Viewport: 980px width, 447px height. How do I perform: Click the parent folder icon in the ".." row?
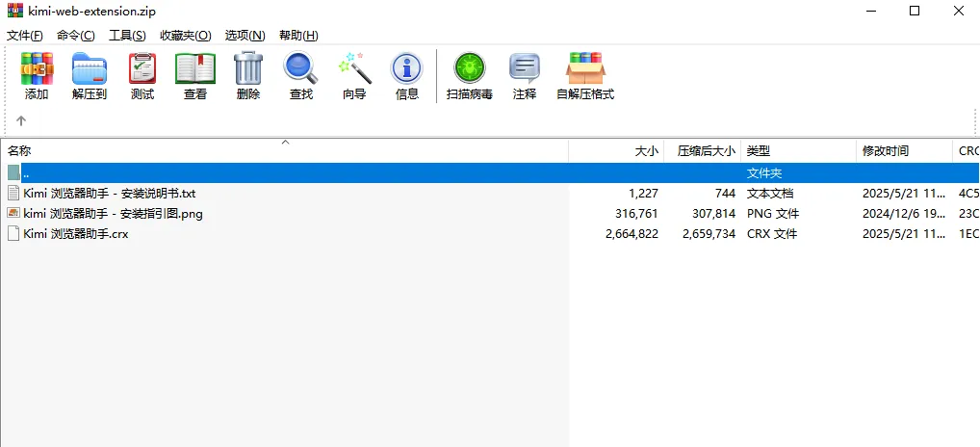(13, 172)
